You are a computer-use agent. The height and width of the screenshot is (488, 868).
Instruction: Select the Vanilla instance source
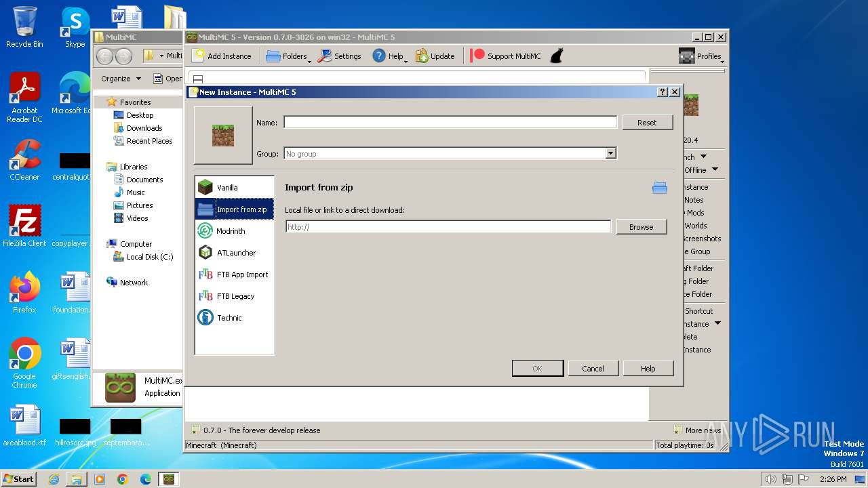(234, 188)
